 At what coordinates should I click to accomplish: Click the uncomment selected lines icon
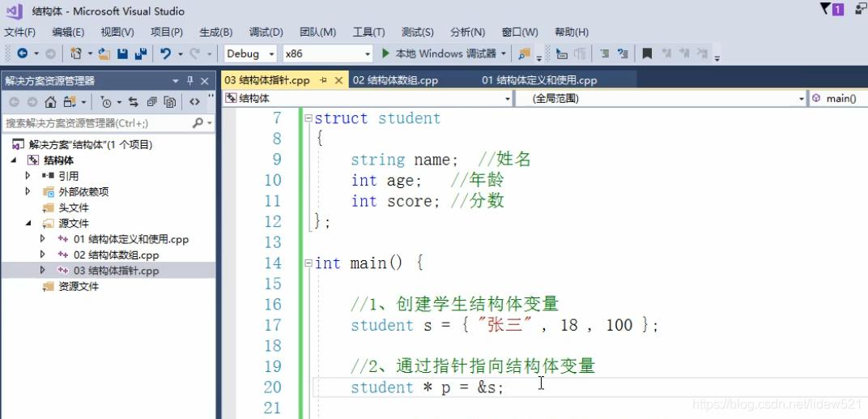[623, 53]
